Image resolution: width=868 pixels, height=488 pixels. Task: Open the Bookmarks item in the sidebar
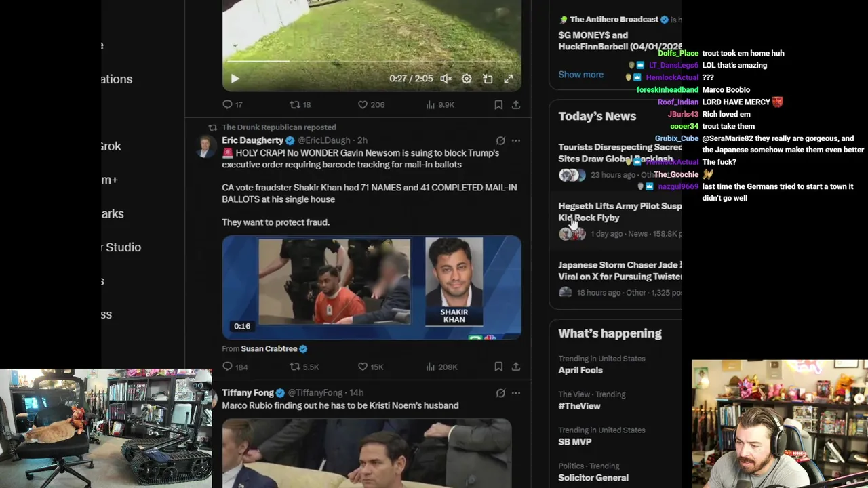(x=113, y=213)
